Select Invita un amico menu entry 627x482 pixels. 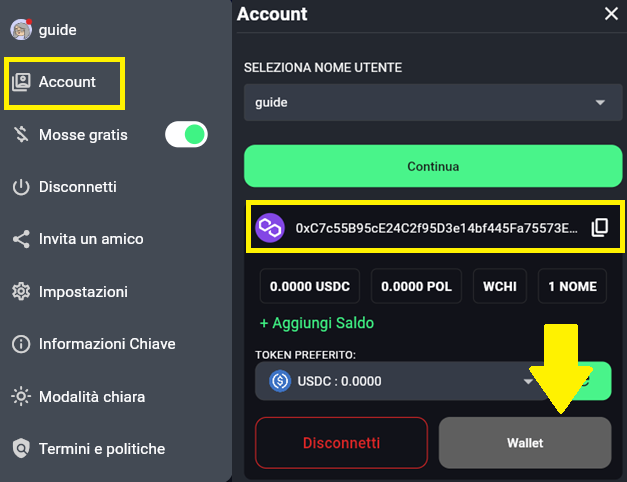(x=91, y=240)
